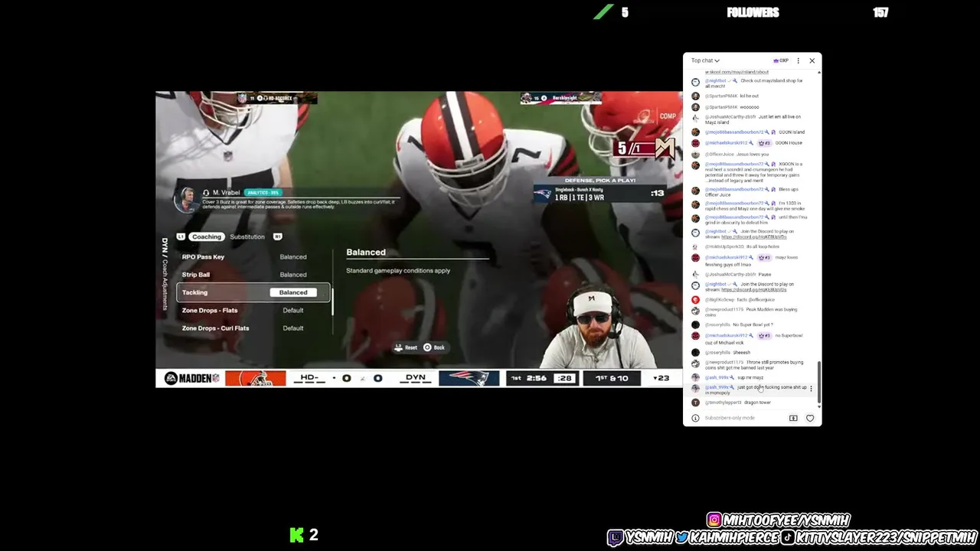
Task: Click the info icon beside Subscribers-only mode
Action: point(695,418)
